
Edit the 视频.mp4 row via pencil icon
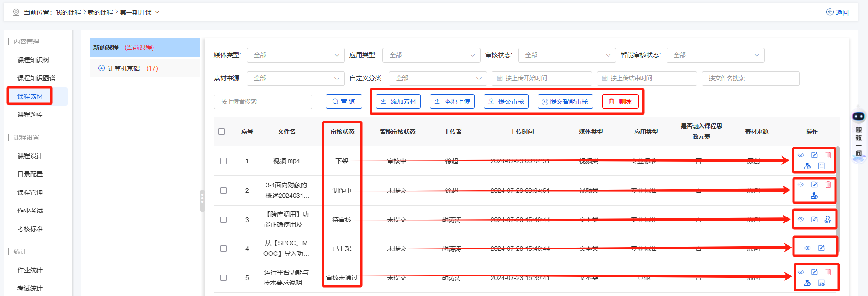pos(815,155)
